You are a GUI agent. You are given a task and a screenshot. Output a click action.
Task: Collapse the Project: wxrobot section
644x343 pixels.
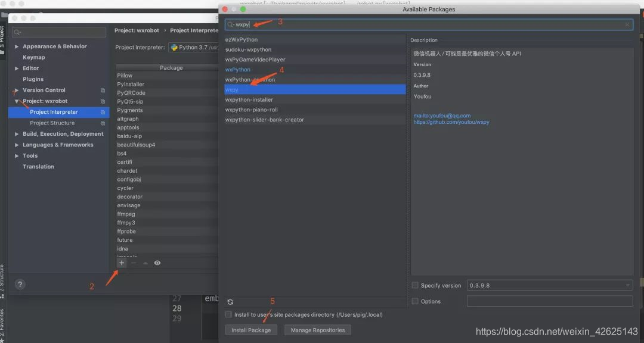coord(17,101)
